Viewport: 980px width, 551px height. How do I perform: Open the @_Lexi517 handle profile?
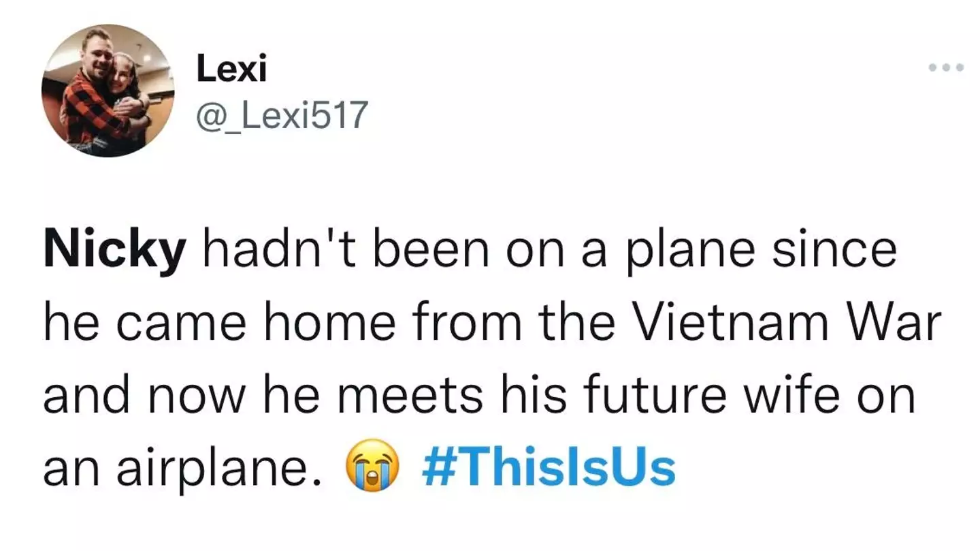point(281,115)
